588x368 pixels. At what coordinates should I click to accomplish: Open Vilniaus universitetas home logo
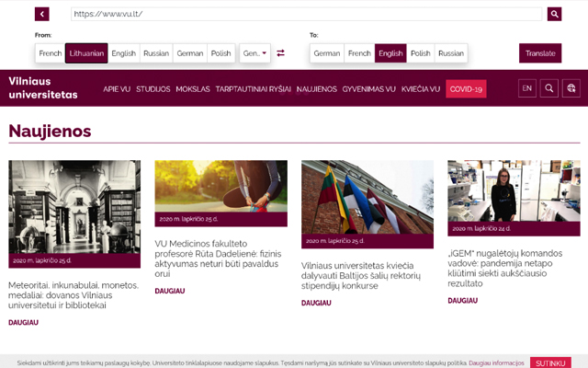point(43,88)
